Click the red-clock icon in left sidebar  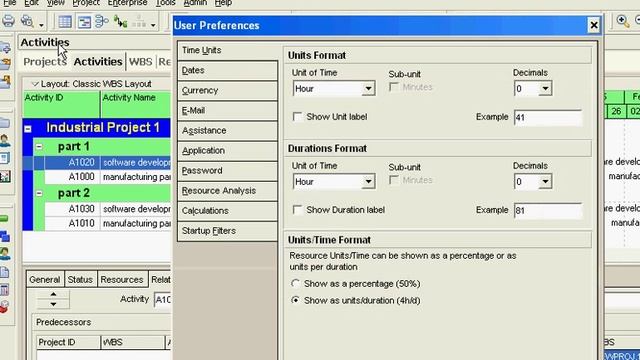[x=4, y=307]
